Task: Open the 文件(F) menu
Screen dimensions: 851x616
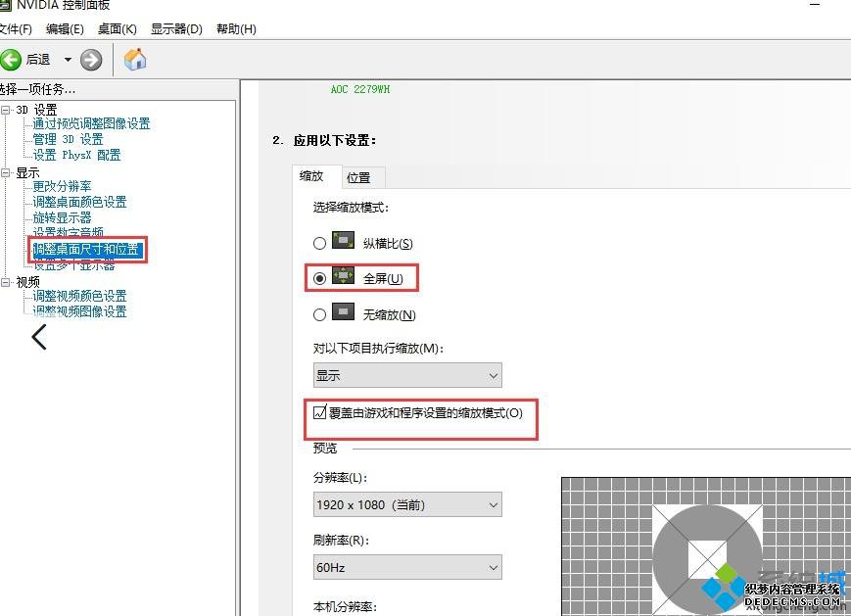Action: point(16,28)
